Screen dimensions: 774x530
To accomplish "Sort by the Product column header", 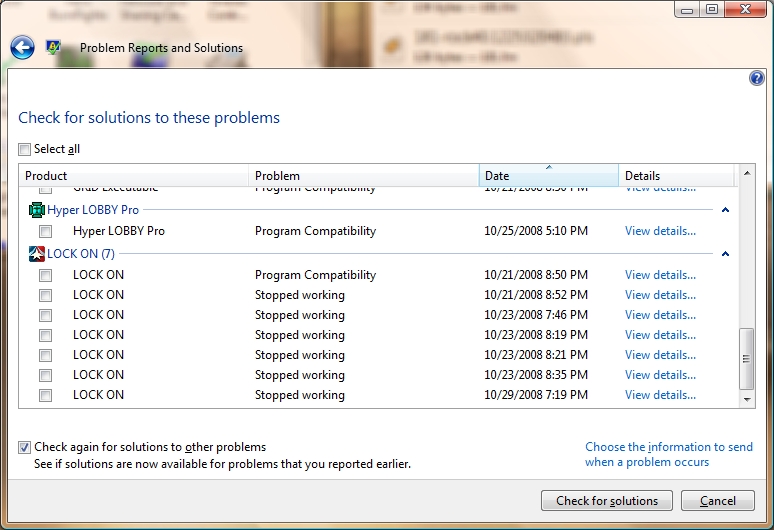I will coord(134,176).
